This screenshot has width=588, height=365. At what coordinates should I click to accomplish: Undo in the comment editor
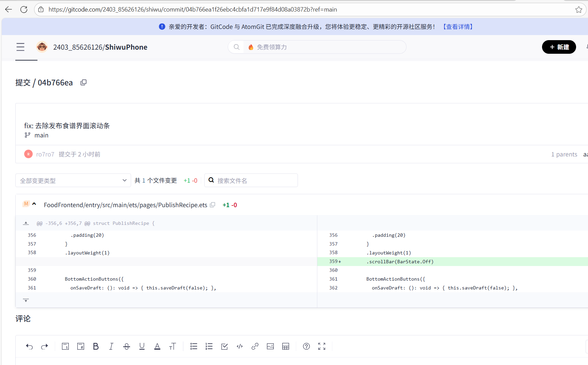(x=29, y=346)
